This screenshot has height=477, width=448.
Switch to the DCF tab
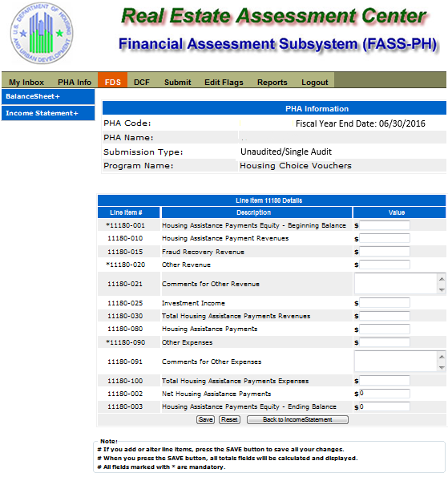pos(142,82)
